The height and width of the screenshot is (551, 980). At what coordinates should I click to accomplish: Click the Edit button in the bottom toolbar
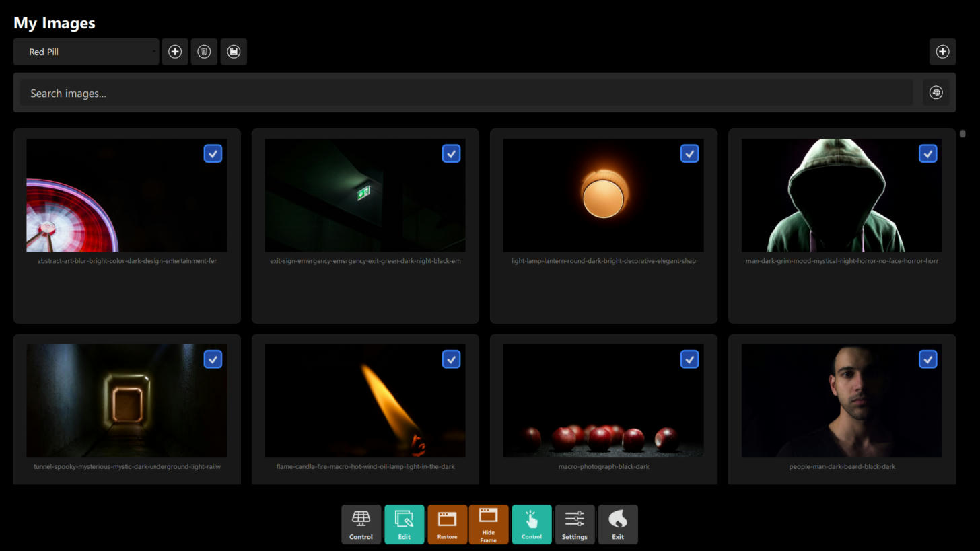(x=404, y=524)
